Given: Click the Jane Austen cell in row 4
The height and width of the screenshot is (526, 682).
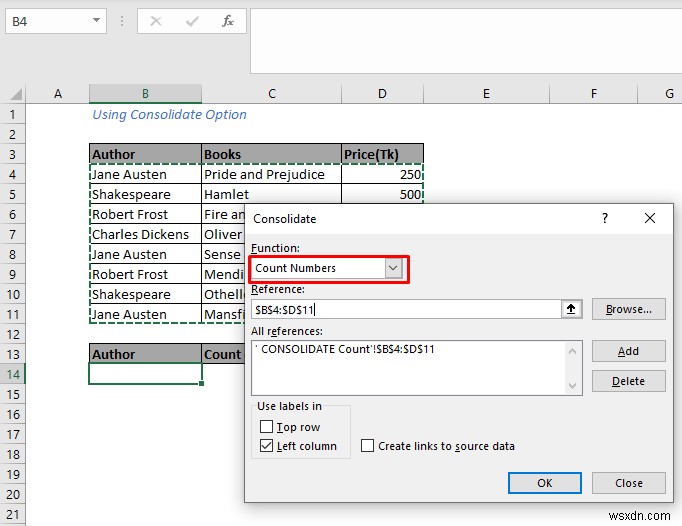Looking at the screenshot, I should point(145,174).
